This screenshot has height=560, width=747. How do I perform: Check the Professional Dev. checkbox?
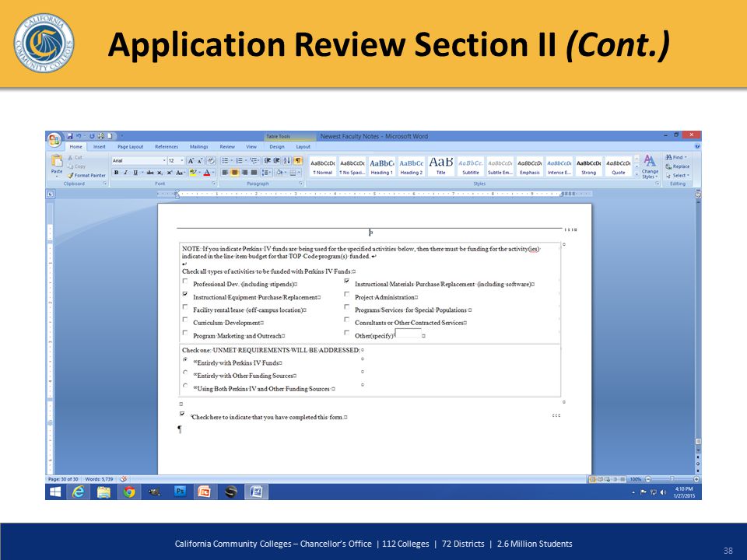pyautogui.click(x=185, y=282)
